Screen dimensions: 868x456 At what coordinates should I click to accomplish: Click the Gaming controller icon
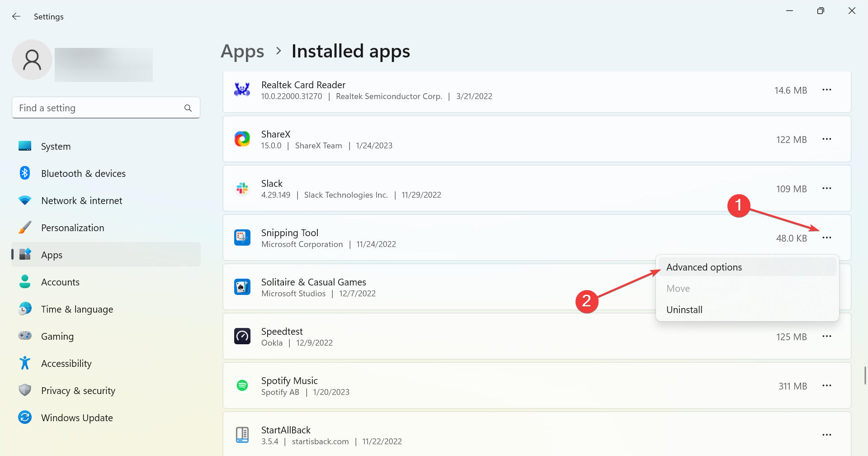pos(25,336)
